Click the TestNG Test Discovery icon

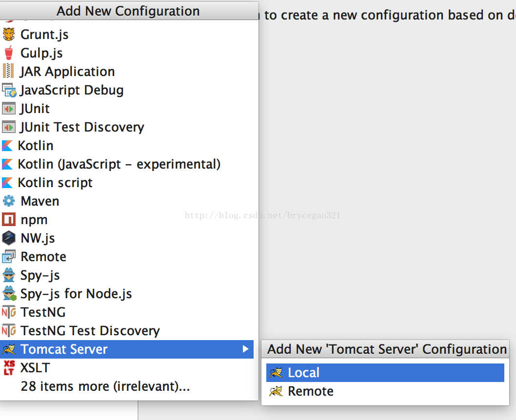pos(9,330)
